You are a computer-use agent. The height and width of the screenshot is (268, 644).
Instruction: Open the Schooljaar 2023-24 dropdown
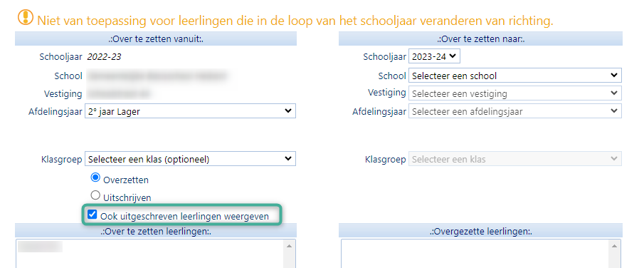434,56
